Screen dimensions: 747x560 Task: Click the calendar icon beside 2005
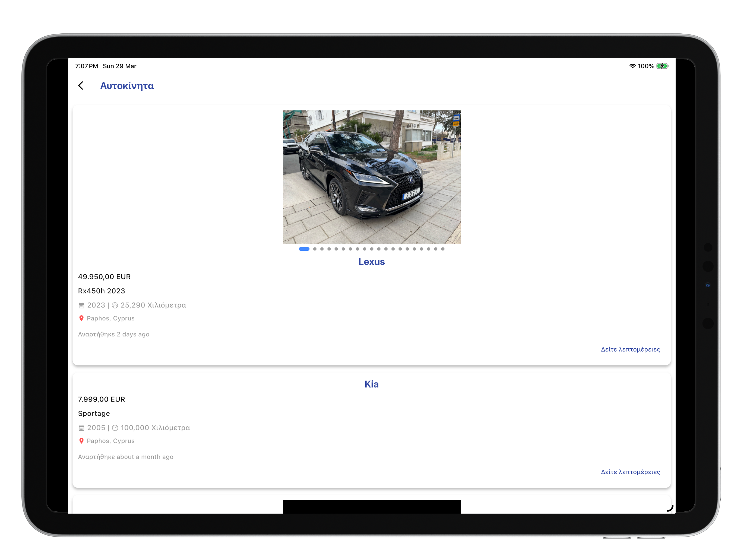click(x=81, y=428)
